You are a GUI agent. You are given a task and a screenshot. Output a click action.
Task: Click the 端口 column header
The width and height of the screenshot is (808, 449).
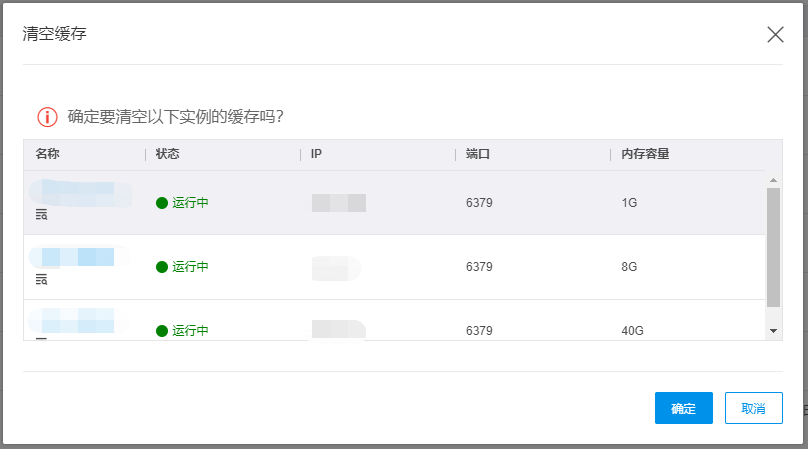(478, 154)
